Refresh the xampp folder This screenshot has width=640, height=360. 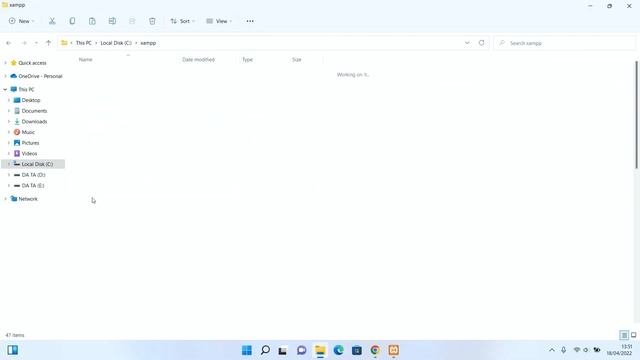click(x=482, y=43)
